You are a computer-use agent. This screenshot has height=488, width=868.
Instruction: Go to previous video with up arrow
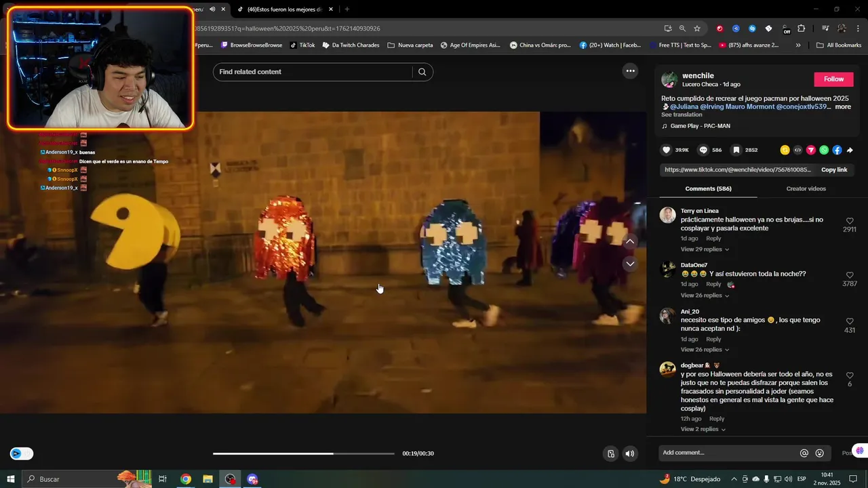point(630,241)
